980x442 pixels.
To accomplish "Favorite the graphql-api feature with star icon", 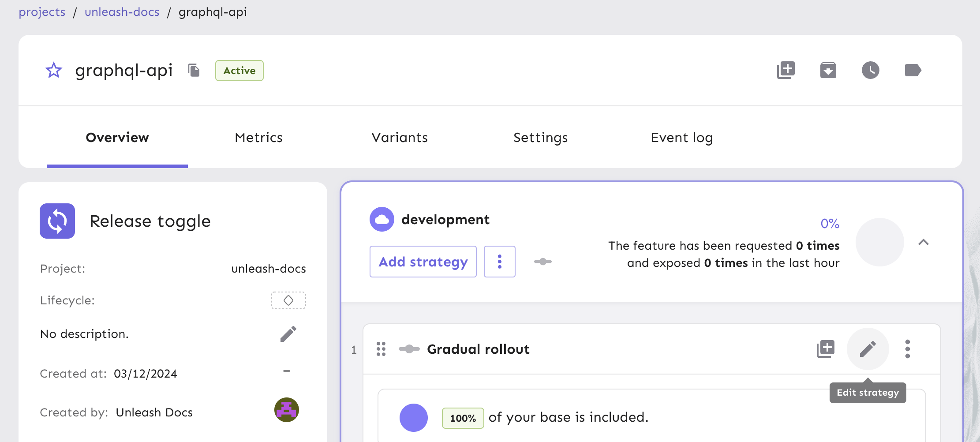I will tap(54, 71).
